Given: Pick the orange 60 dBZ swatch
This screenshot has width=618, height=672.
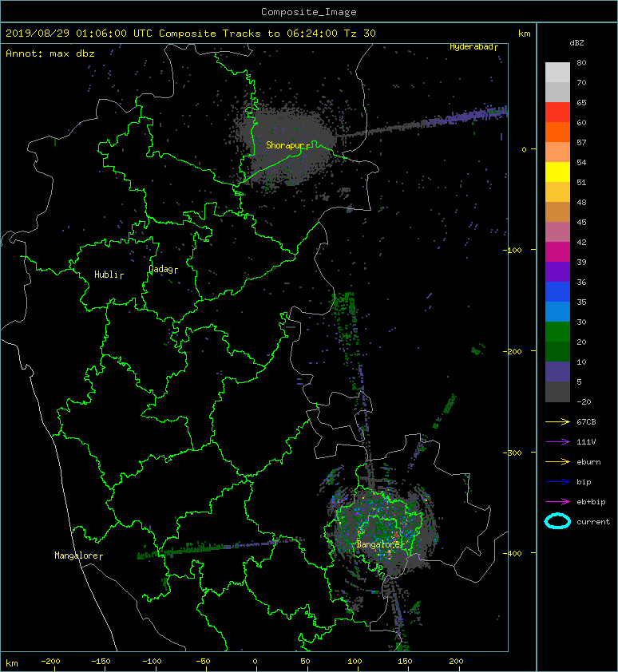Looking at the screenshot, I should click(x=557, y=132).
